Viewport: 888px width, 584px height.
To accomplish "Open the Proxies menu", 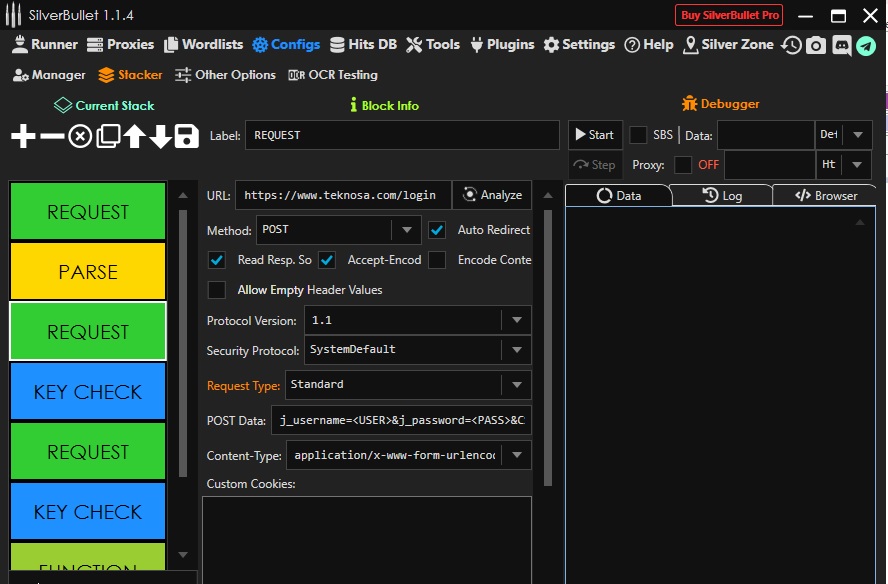I will click(x=121, y=45).
